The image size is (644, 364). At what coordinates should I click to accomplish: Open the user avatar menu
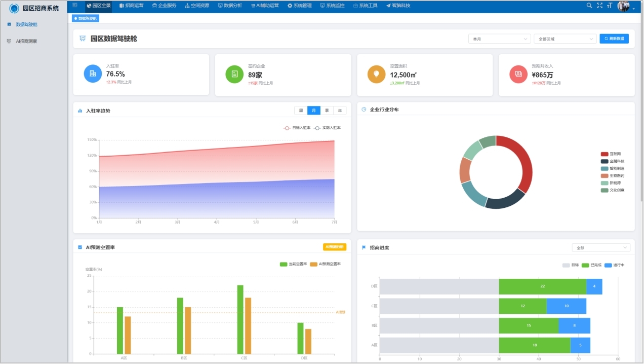tap(624, 6)
